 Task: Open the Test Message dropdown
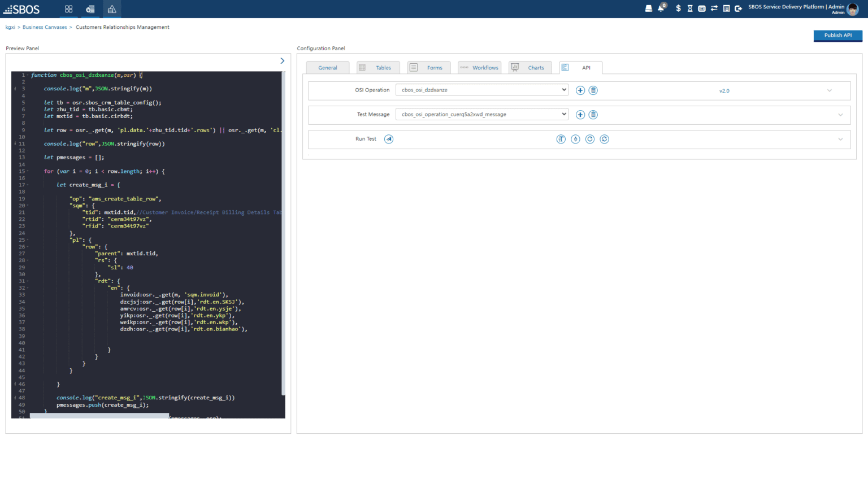pos(481,114)
